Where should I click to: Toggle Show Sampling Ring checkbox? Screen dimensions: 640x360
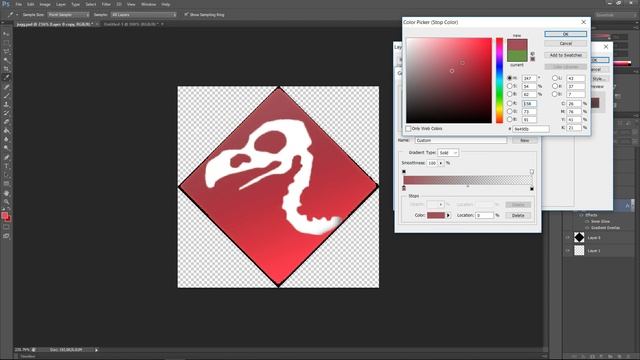pos(186,15)
